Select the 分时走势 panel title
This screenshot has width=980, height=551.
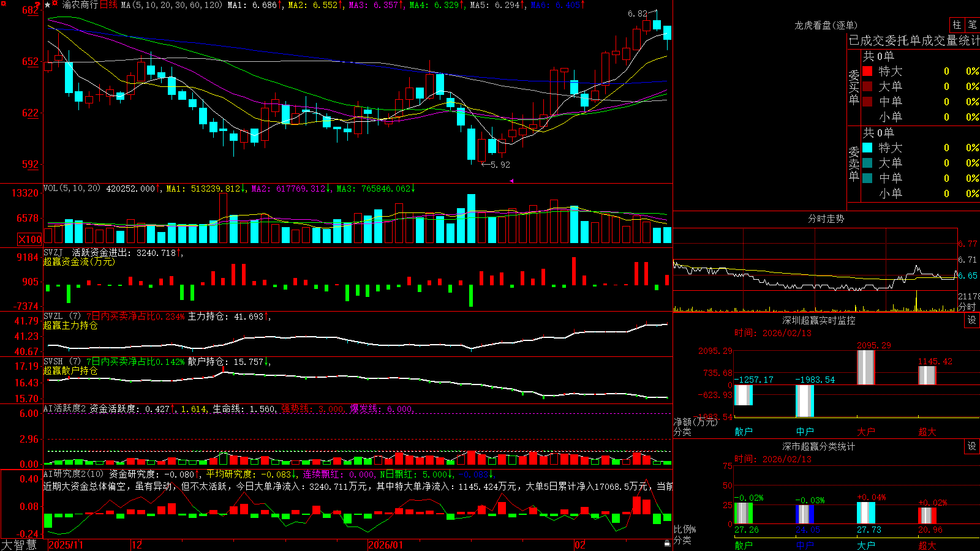[826, 219]
